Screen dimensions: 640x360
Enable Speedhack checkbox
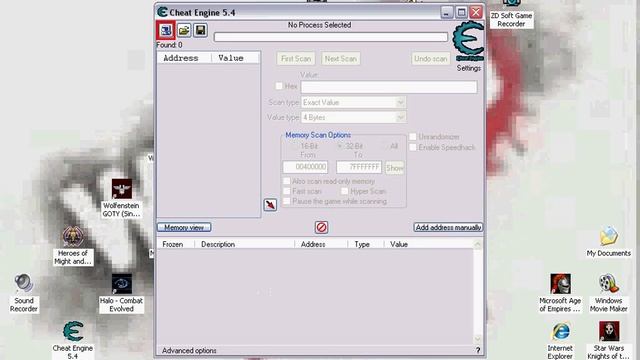point(413,147)
